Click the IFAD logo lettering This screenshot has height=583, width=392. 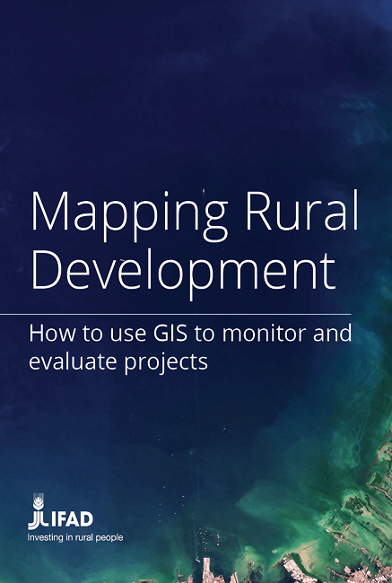click(72, 519)
